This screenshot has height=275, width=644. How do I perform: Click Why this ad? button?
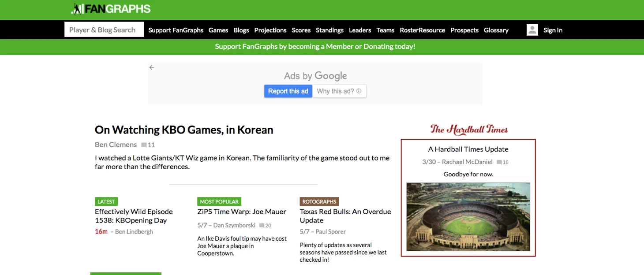click(340, 91)
